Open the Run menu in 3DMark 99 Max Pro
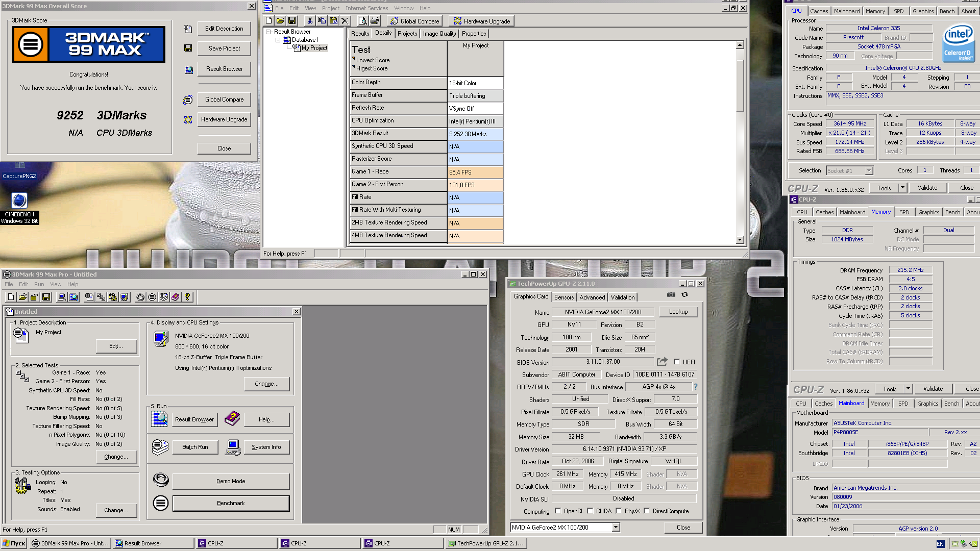Screen dimensions: 980x551 pos(39,284)
